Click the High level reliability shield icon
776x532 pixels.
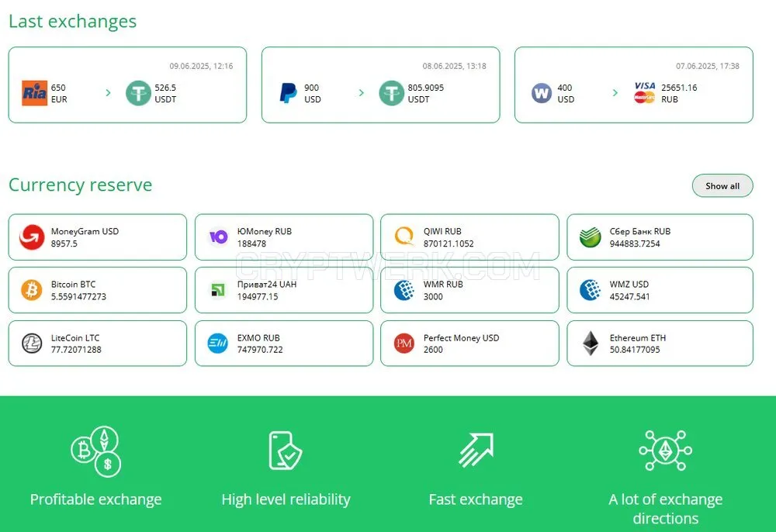coord(286,451)
